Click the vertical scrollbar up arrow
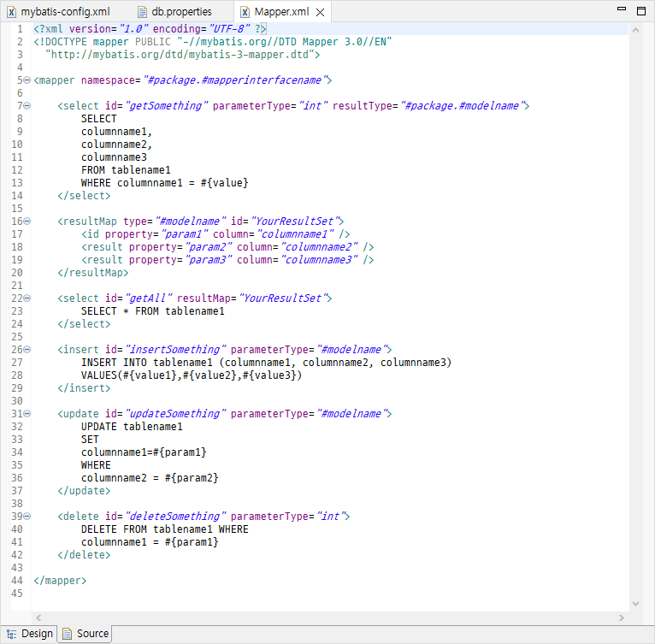The width and height of the screenshot is (655, 644). tap(636, 30)
